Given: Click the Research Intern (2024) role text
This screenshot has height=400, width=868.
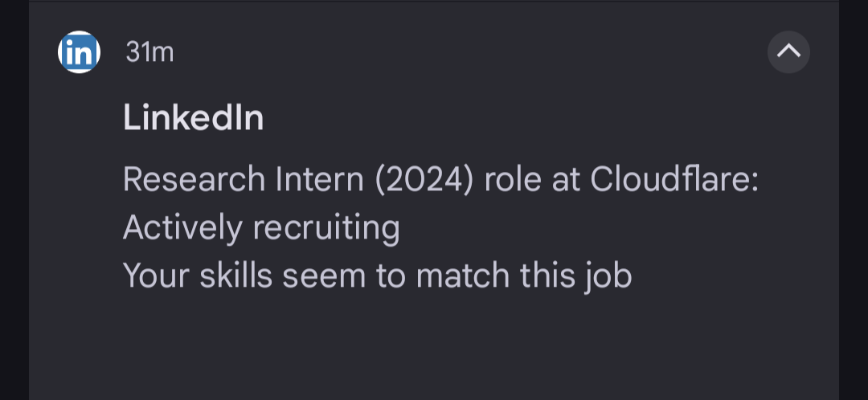Looking at the screenshot, I should pos(298,181).
